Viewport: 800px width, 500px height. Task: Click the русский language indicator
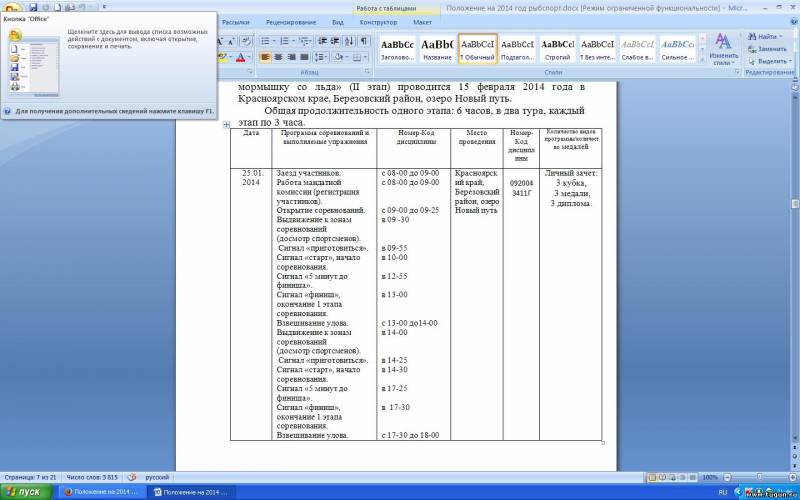tap(157, 478)
